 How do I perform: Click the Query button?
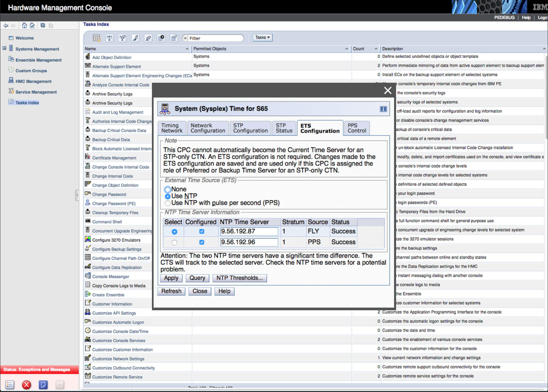pos(197,278)
